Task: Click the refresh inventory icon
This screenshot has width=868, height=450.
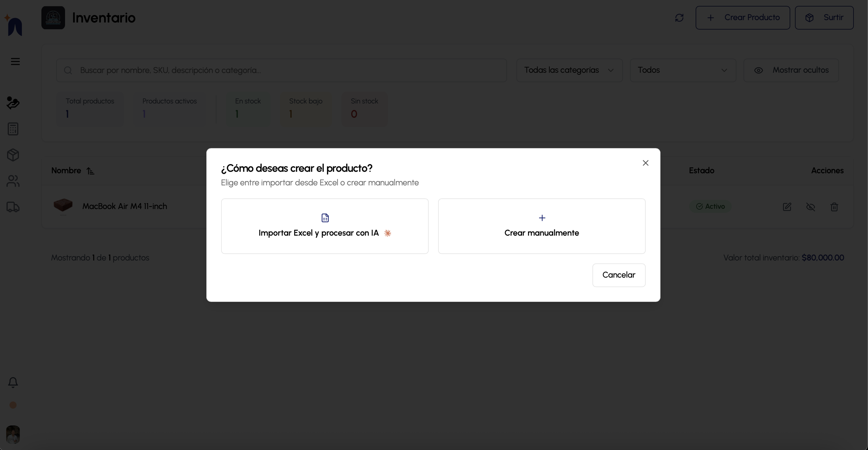Action: [x=679, y=17]
